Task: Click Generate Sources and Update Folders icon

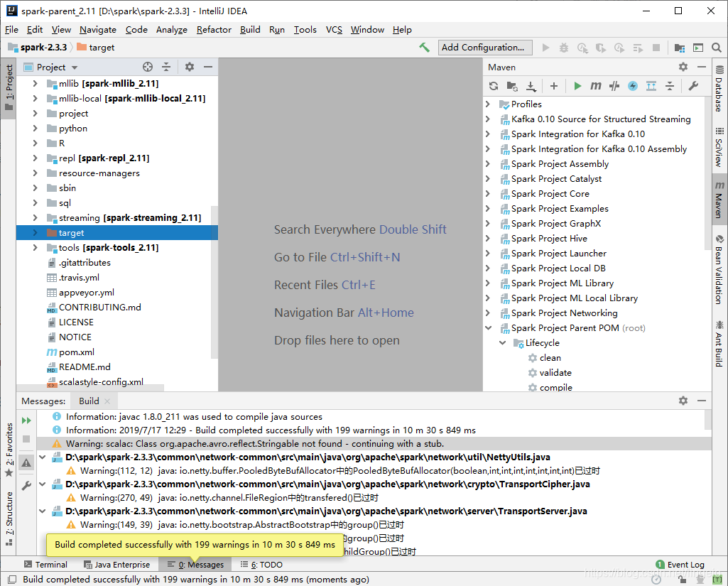Action: click(512, 86)
